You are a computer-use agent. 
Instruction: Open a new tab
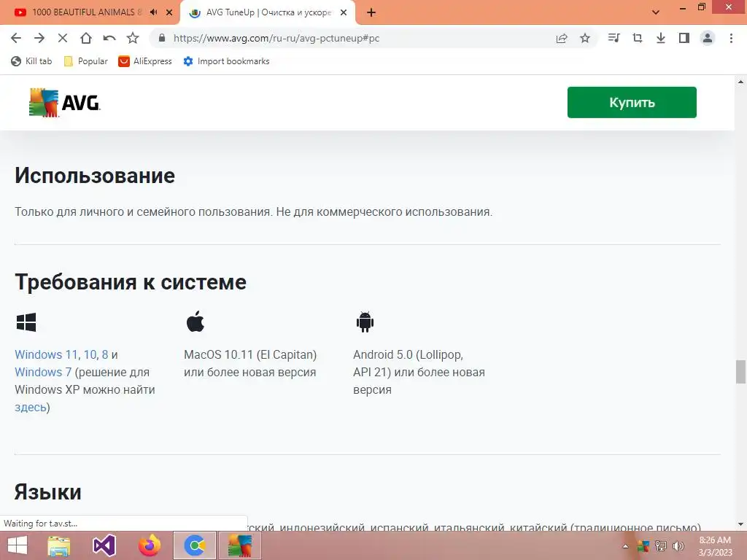(371, 12)
